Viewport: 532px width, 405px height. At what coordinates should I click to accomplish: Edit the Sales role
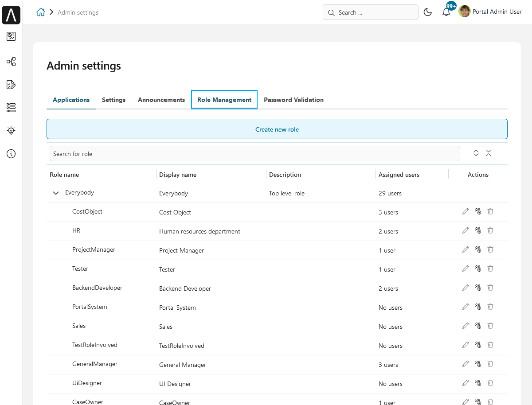point(465,326)
